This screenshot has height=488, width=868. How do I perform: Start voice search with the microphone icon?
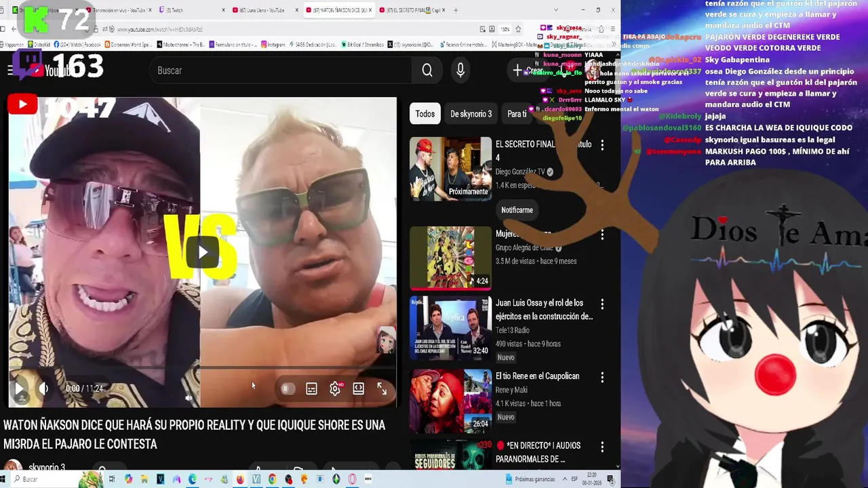(x=460, y=70)
